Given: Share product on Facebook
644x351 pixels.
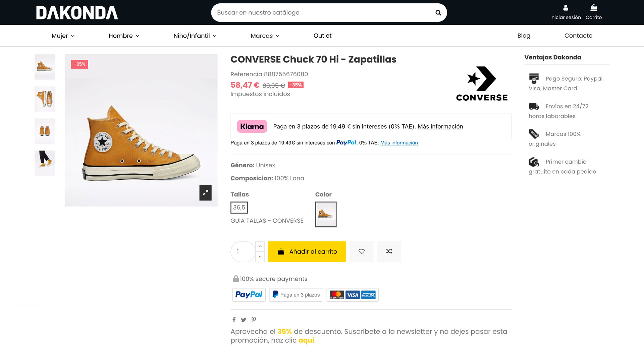Looking at the screenshot, I should [x=234, y=319].
